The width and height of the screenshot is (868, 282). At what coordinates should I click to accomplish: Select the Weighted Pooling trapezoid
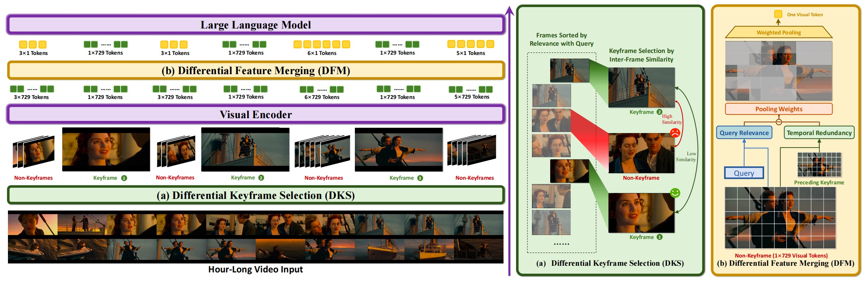pyautogui.click(x=778, y=32)
